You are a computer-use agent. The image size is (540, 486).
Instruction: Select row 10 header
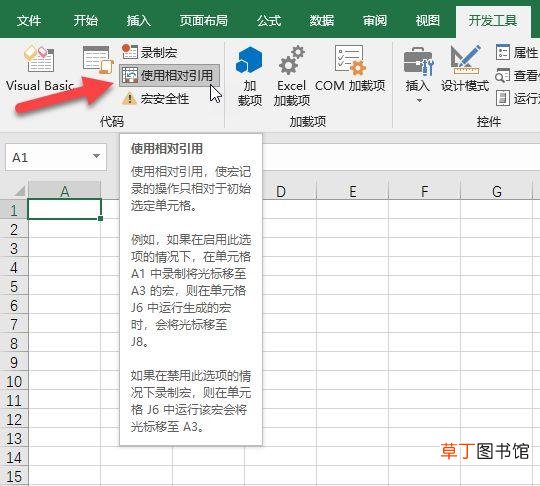point(14,381)
